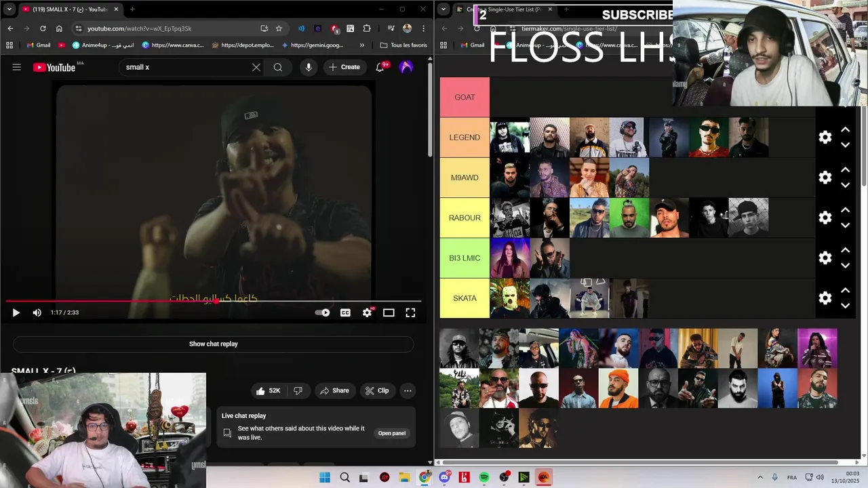868x488 pixels.
Task: Open the Anime4up bookmark
Action: pyautogui.click(x=103, y=45)
